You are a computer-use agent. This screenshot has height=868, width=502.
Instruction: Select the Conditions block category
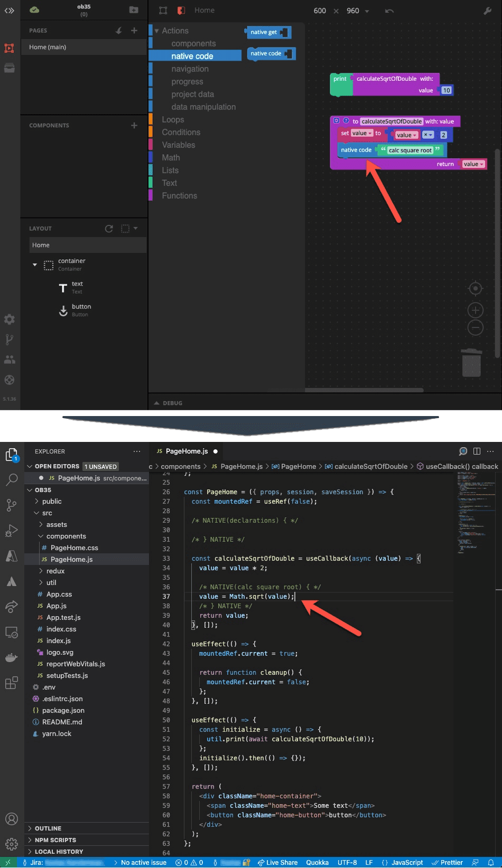(181, 133)
